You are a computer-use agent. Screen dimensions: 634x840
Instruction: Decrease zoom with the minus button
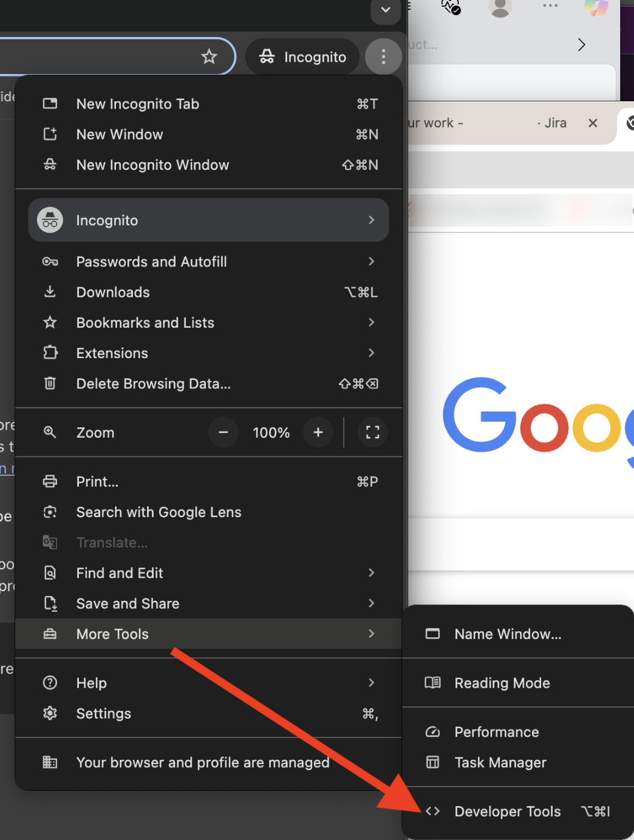pos(223,433)
